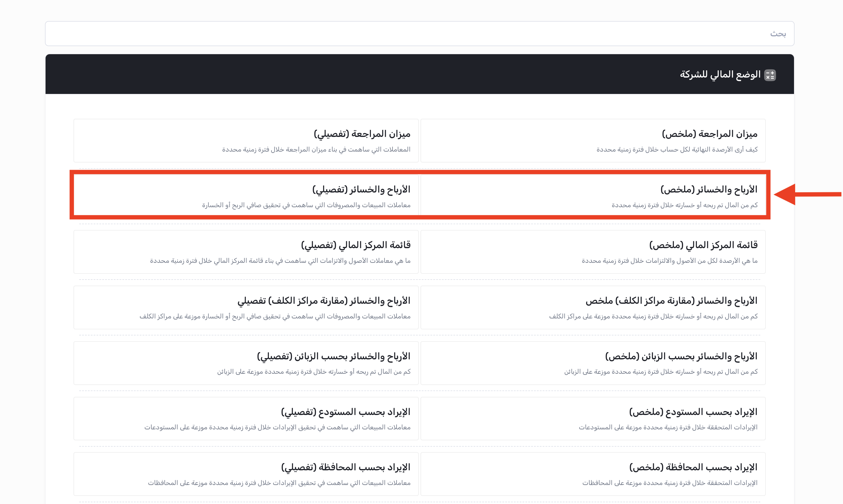The width and height of the screenshot is (843, 504).
Task: Open الإيراد بحسب المحافظة (تفصيلي) report
Action: coord(346,467)
